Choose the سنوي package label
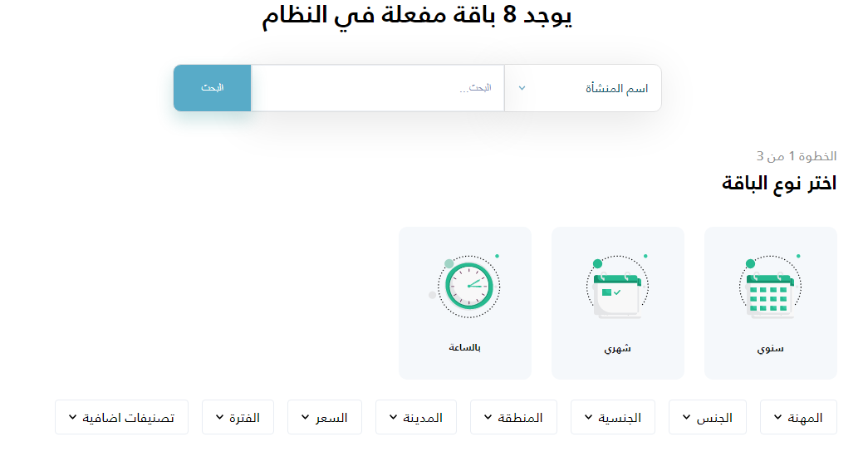The height and width of the screenshot is (471, 868). pyautogui.click(x=770, y=349)
